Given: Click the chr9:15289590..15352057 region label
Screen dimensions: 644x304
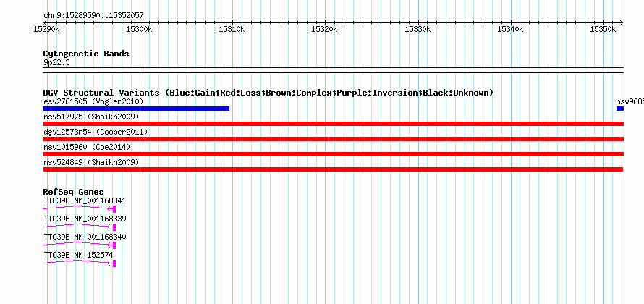Looking at the screenshot, I should pyautogui.click(x=93, y=16).
